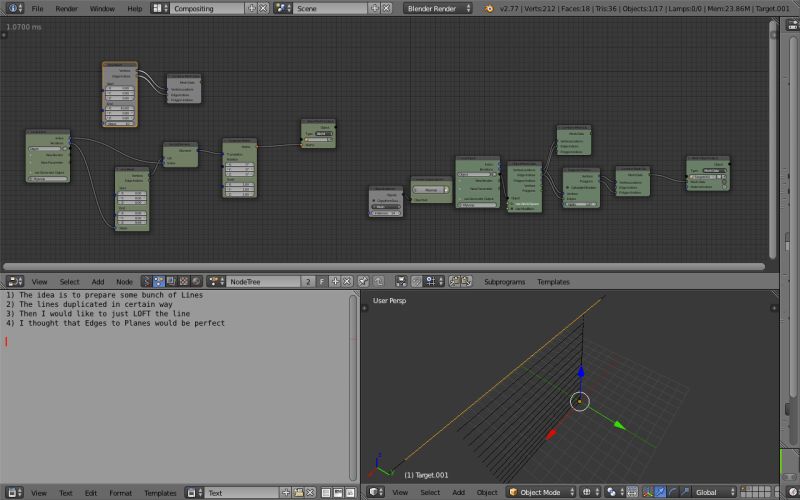The image size is (800, 500).
Task: Add a new node tree with plus
Action: click(335, 281)
